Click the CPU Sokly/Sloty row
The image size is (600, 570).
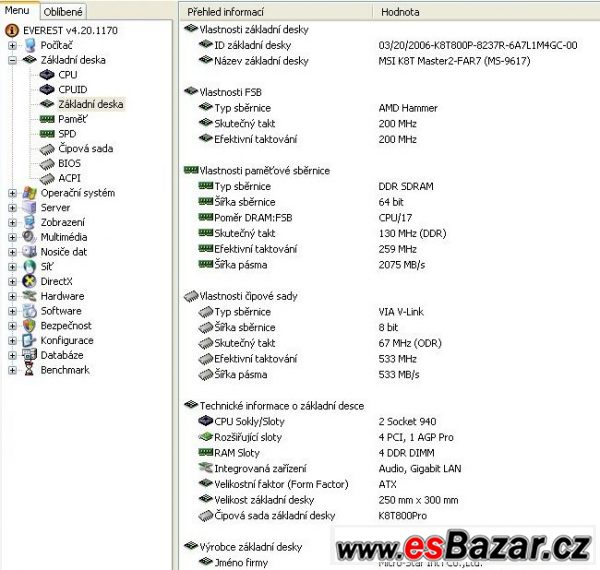pyautogui.click(x=317, y=422)
